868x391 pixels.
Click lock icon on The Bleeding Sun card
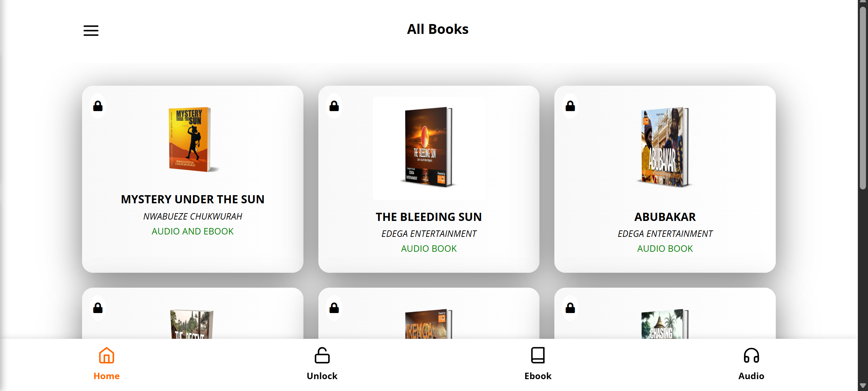(x=334, y=106)
